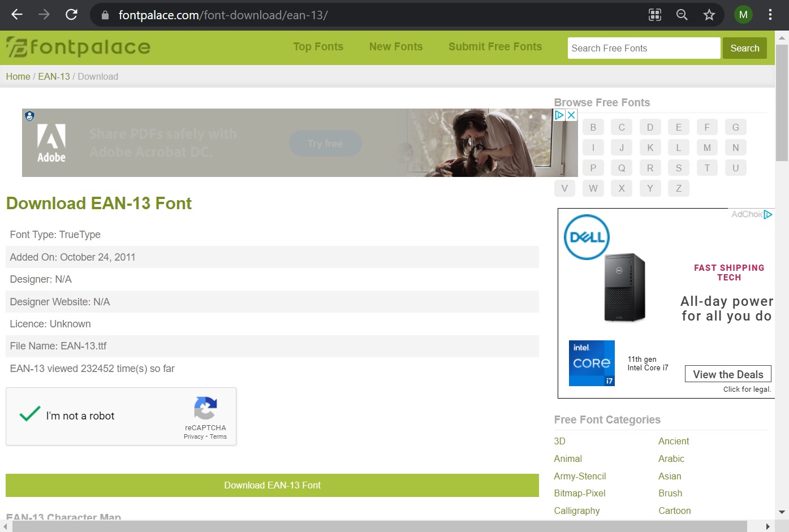Viewport: 789px width, 532px height.
Task: Click the AdChoices icon on the Dell ad
Action: pyautogui.click(x=768, y=214)
